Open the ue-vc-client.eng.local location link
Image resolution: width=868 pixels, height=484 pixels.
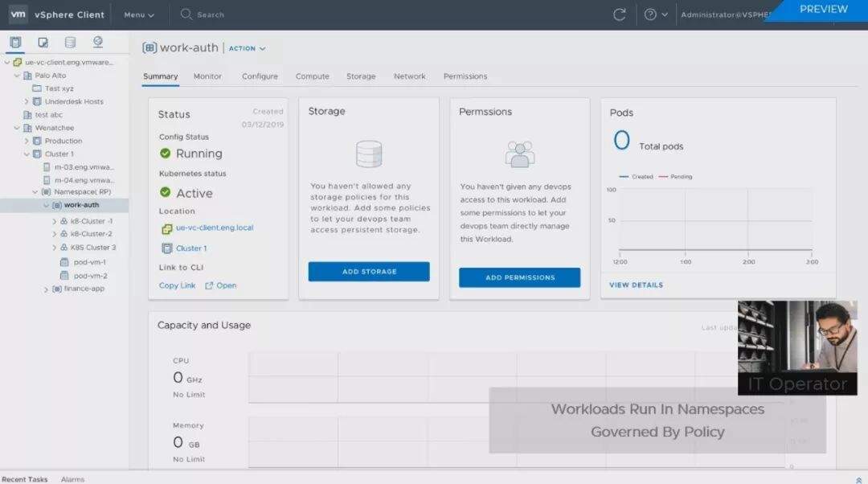[x=215, y=228]
